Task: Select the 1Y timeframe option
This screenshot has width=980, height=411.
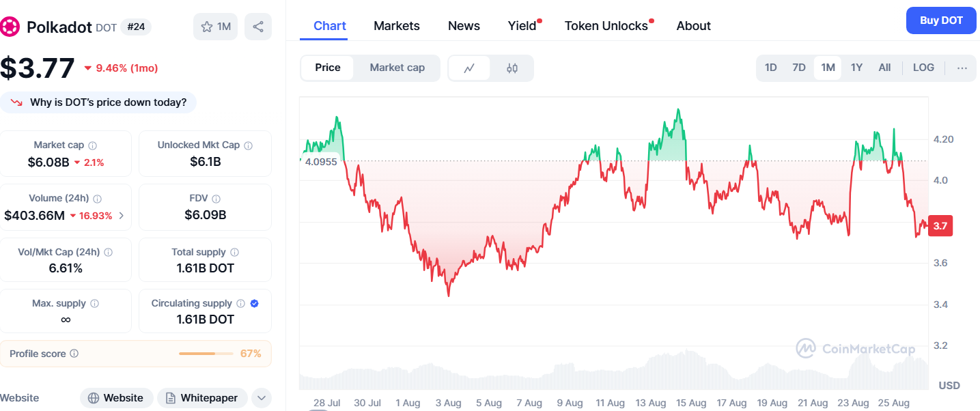Action: point(856,68)
